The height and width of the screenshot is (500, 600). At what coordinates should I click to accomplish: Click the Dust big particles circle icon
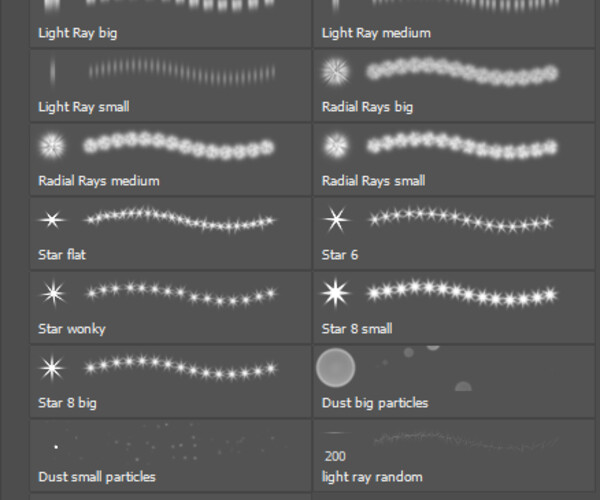coord(336,367)
